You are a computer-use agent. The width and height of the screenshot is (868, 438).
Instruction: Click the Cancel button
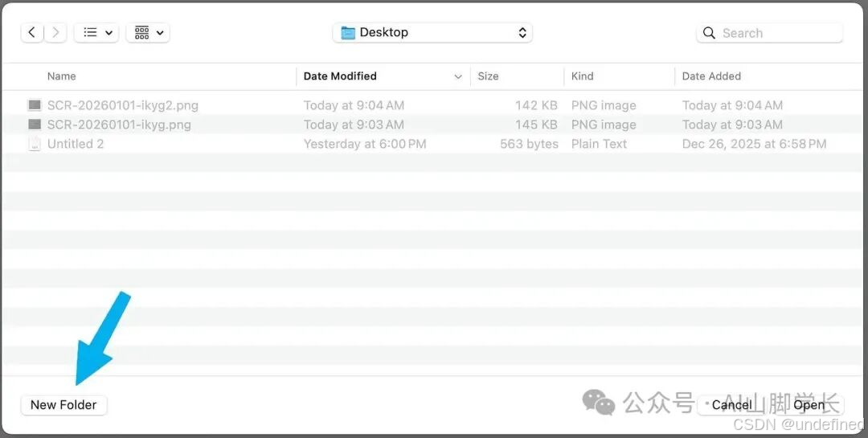coord(732,405)
